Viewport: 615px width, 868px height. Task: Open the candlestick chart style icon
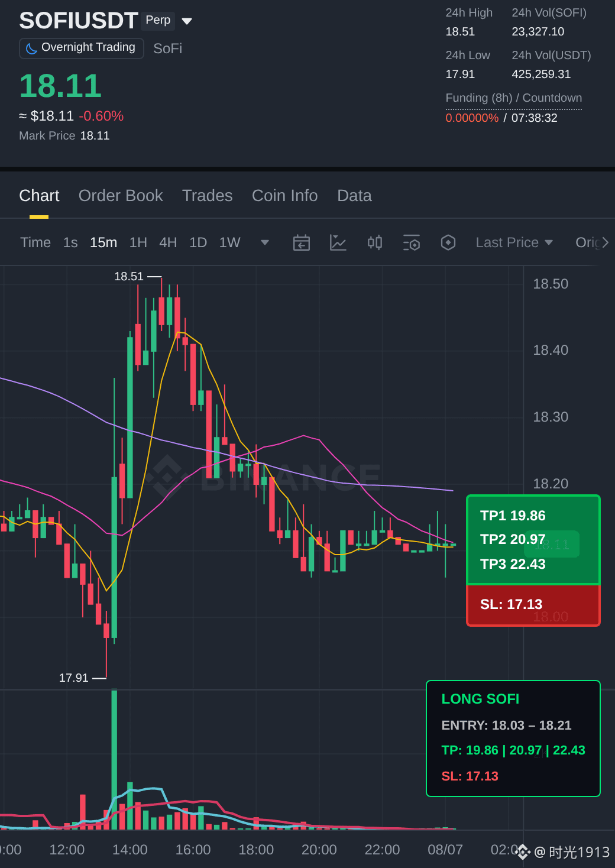375,242
